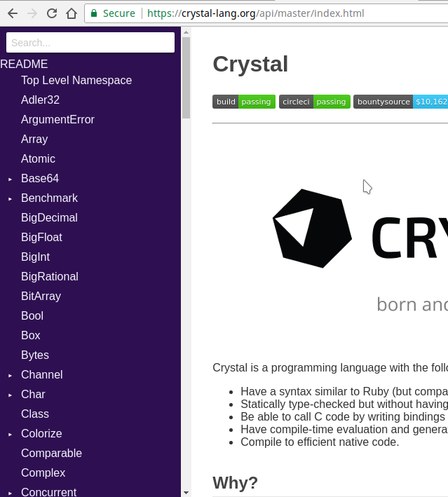Open Top Level Namespace
The height and width of the screenshot is (497, 448).
click(76, 80)
